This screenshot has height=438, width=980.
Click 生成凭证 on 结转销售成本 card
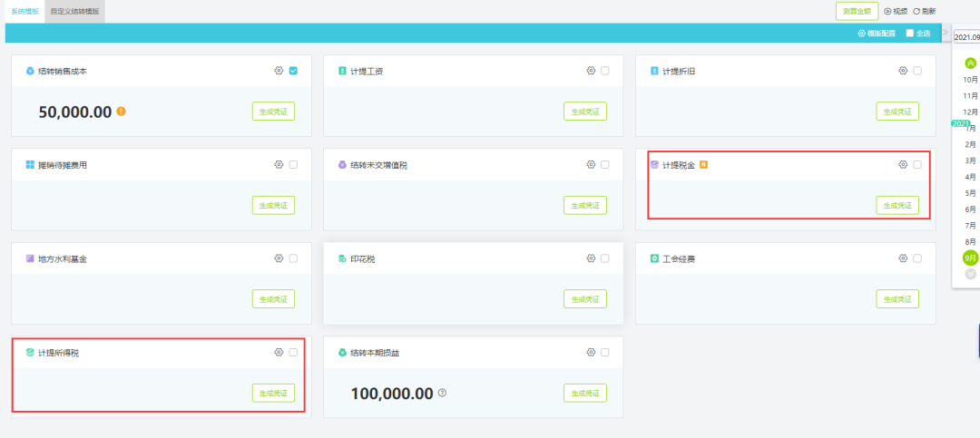(x=273, y=112)
